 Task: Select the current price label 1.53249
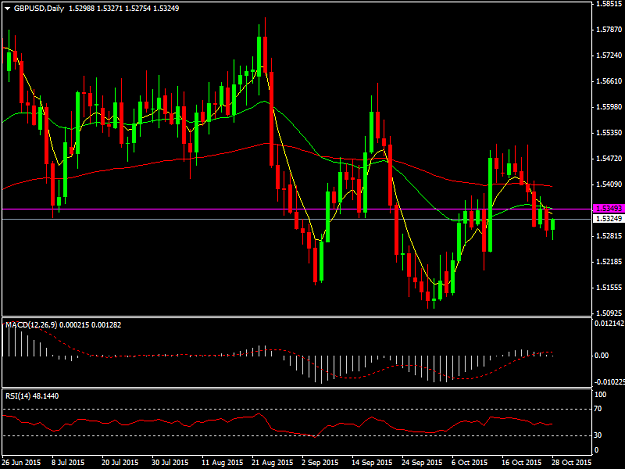click(x=608, y=219)
